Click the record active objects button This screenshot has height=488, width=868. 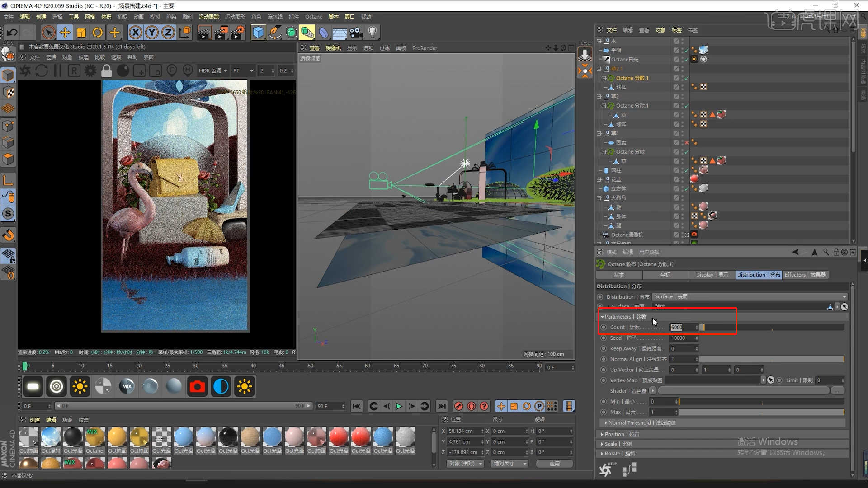tap(458, 406)
